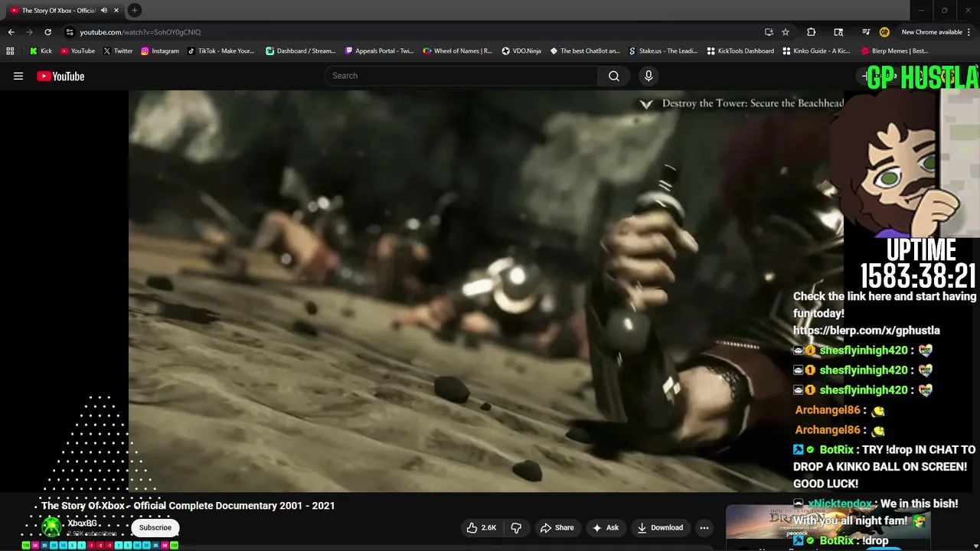Click the search magnifier button

(x=614, y=76)
